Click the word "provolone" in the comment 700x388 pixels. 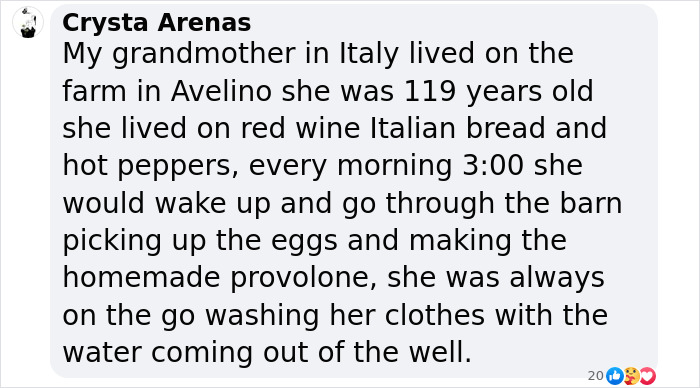click(304, 278)
